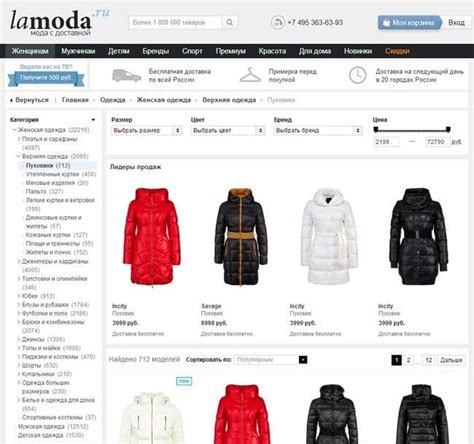Click the clothes hanger icon
The image size is (474, 444).
[250, 75]
